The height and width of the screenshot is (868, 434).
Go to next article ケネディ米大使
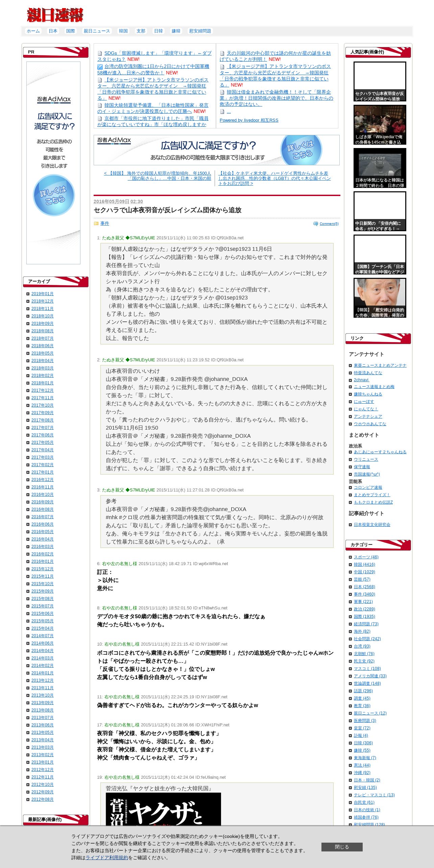[274, 178]
